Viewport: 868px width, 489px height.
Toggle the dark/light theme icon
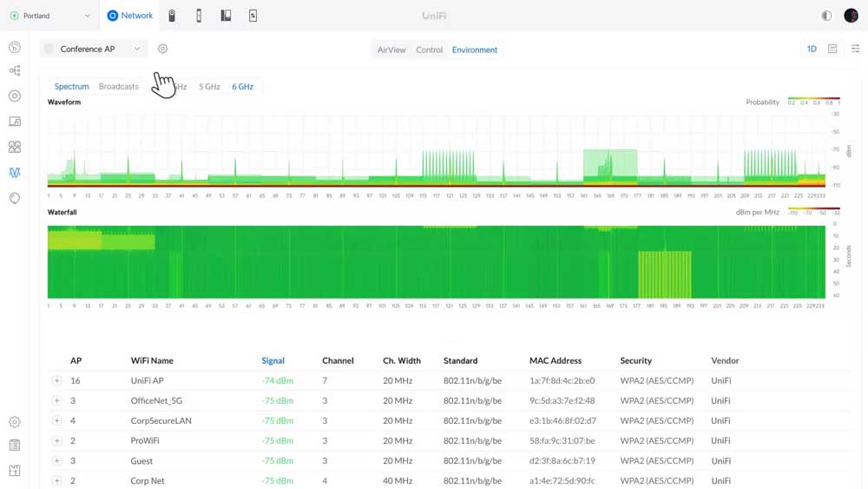[825, 16]
